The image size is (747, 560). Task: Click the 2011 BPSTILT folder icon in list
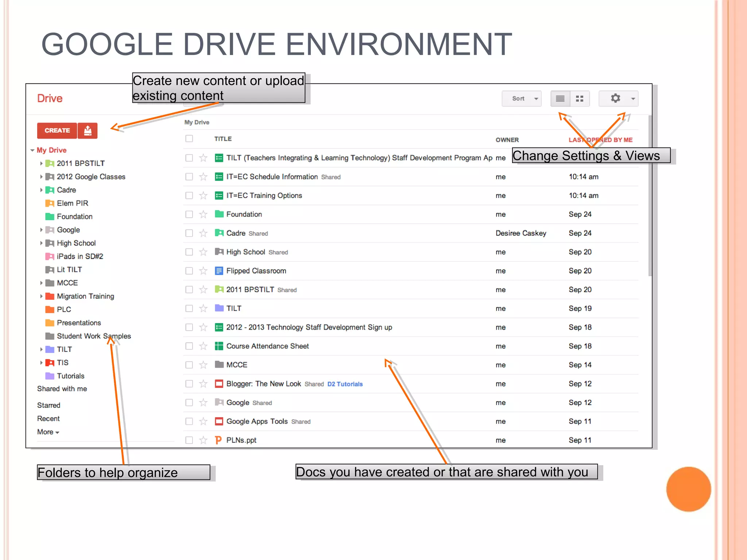219,289
